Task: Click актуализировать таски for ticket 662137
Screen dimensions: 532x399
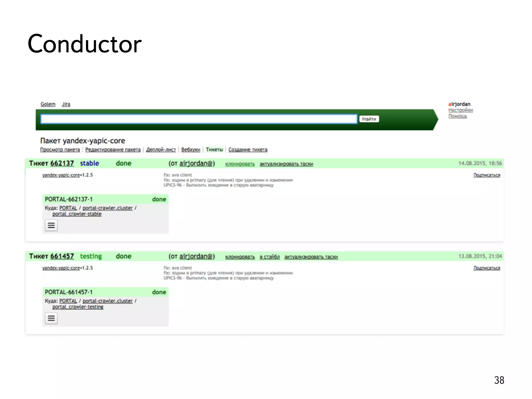Action: pyautogui.click(x=286, y=164)
